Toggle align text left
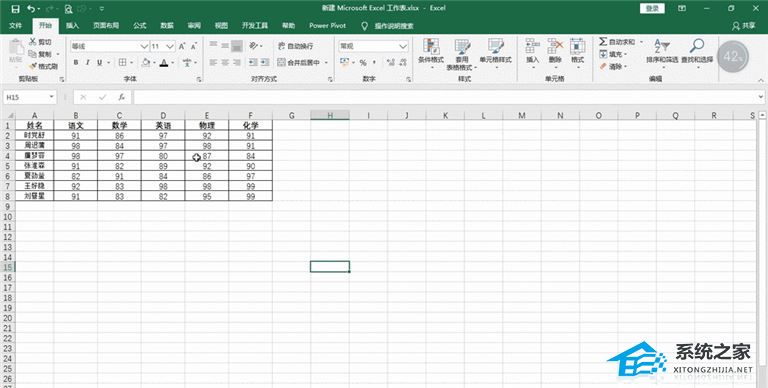The height and width of the screenshot is (388, 768). click(x=213, y=62)
